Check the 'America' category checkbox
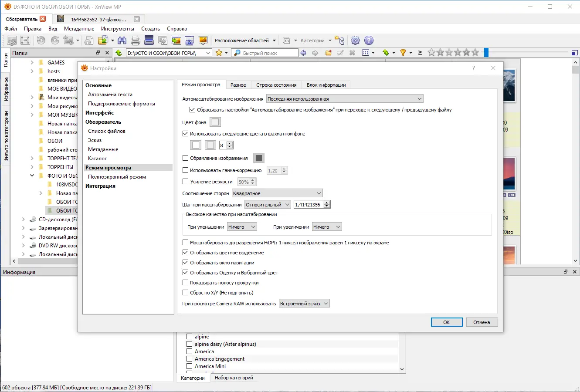The width and height of the screenshot is (580, 392). coord(190,351)
